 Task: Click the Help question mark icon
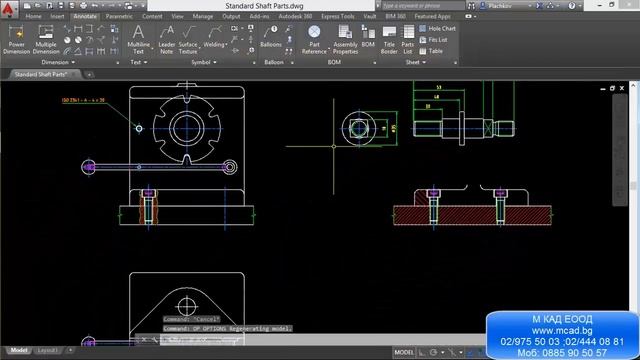coord(572,6)
